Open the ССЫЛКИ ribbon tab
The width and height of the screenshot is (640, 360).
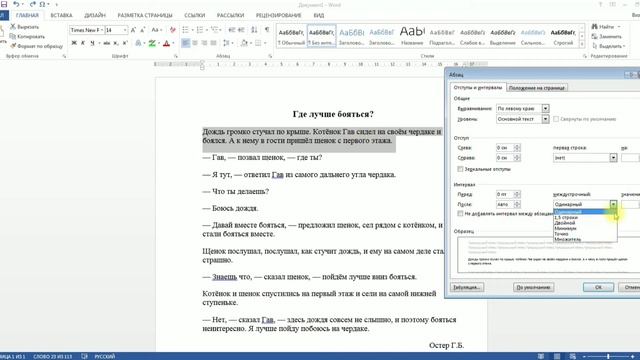click(195, 15)
